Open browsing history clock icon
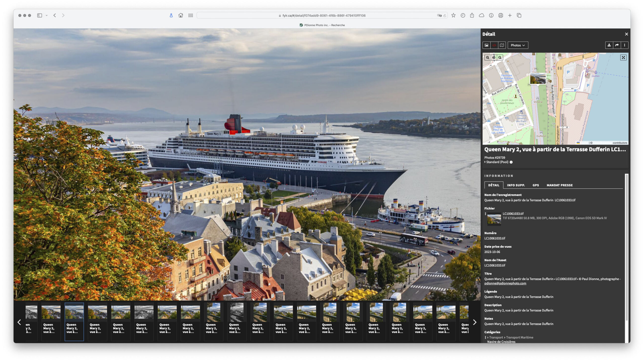 tap(463, 16)
